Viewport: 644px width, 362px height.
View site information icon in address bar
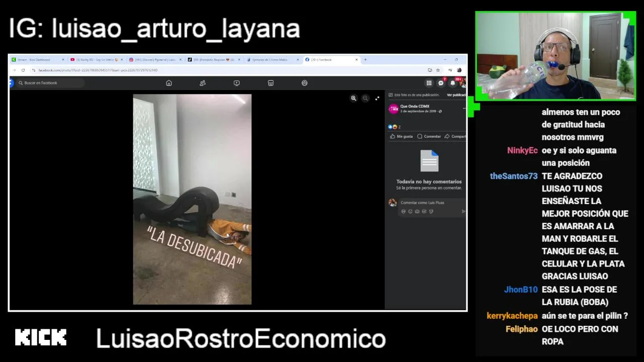click(34, 70)
